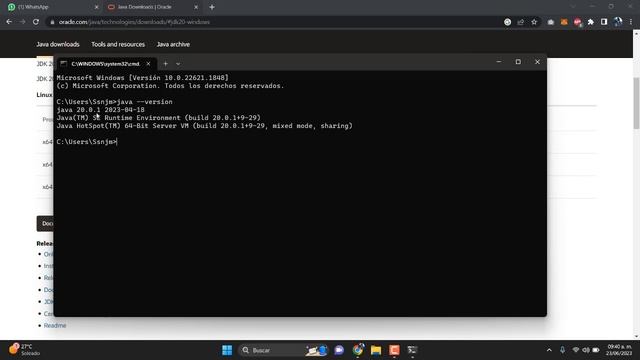The height and width of the screenshot is (360, 640).
Task: Click 'Java HotSpot(TM) 64-Bit Server VM' line
Action: tap(204, 126)
